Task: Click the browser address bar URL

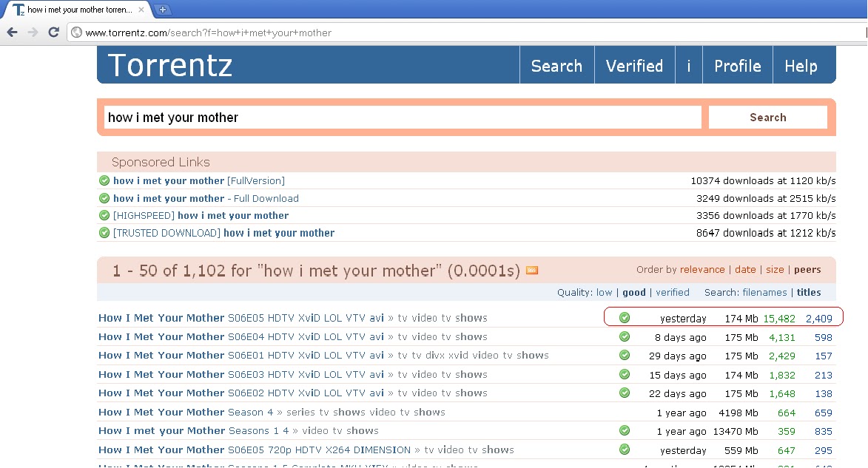Action: click(208, 33)
